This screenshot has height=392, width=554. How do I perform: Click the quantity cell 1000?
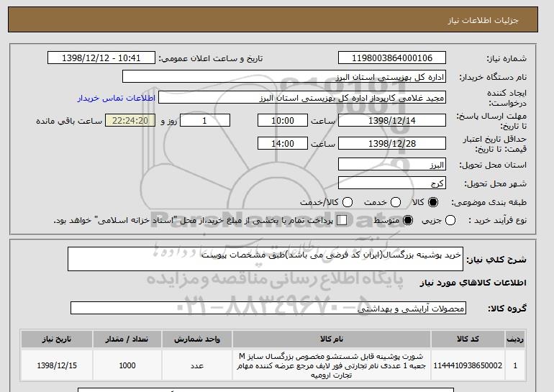tap(127, 365)
